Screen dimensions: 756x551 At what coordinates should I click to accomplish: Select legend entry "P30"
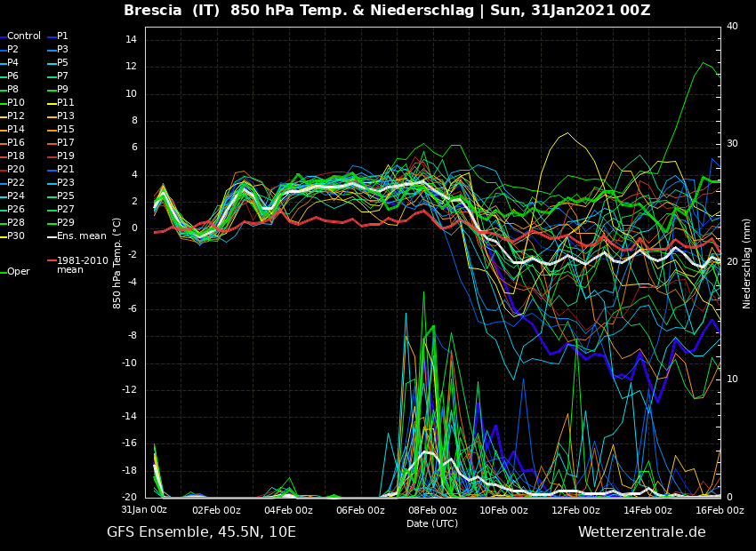pos(12,236)
